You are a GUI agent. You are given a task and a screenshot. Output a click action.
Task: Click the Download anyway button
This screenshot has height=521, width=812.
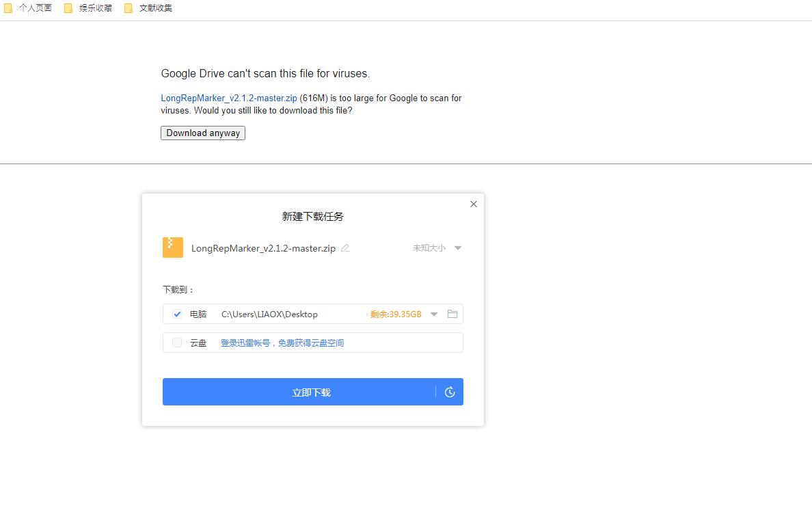(x=202, y=133)
